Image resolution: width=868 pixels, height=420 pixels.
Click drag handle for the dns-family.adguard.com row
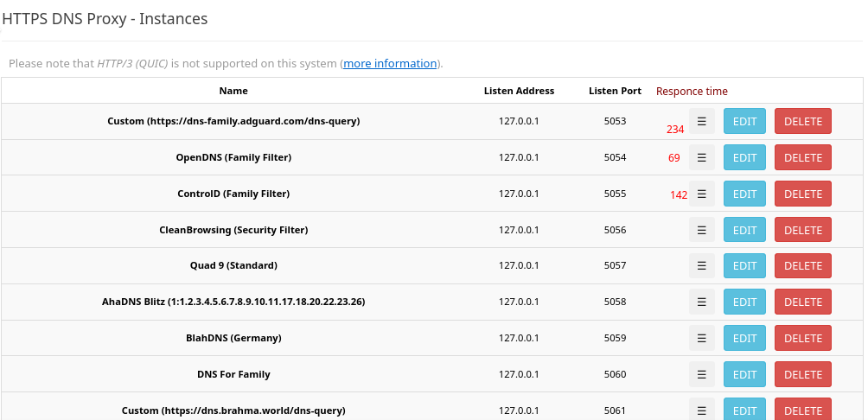[x=702, y=121]
